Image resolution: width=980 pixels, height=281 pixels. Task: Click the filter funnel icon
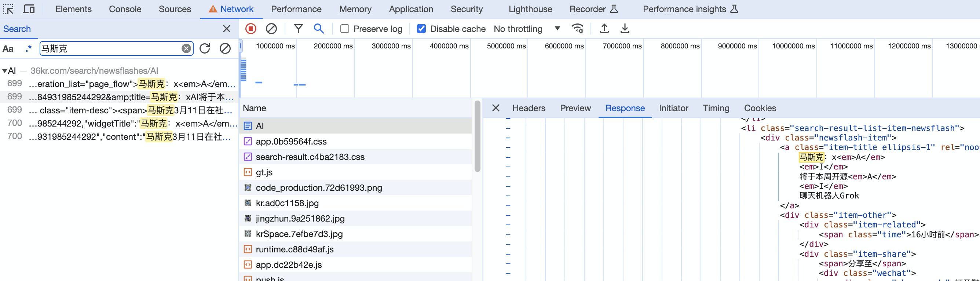point(298,29)
